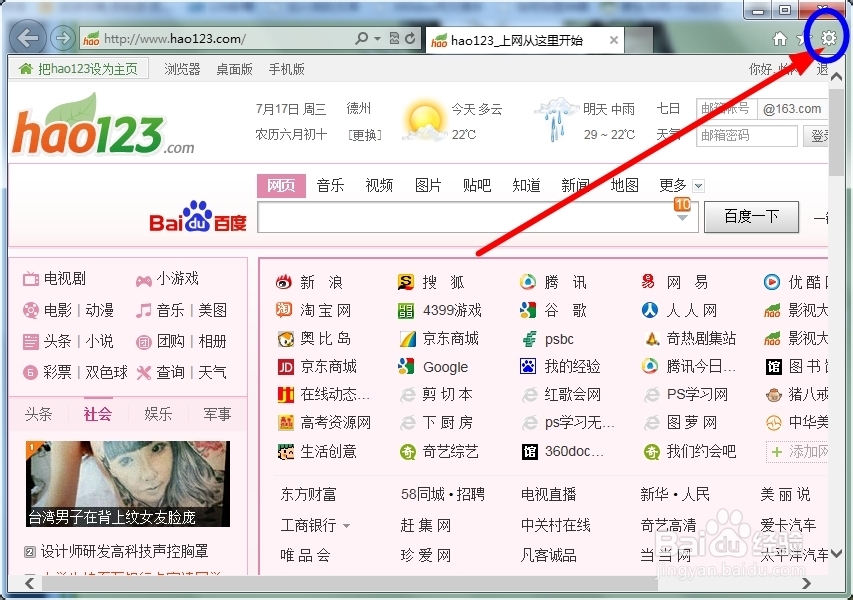
Task: Click the horizontal scrollbar left arrow
Action: tap(30, 583)
